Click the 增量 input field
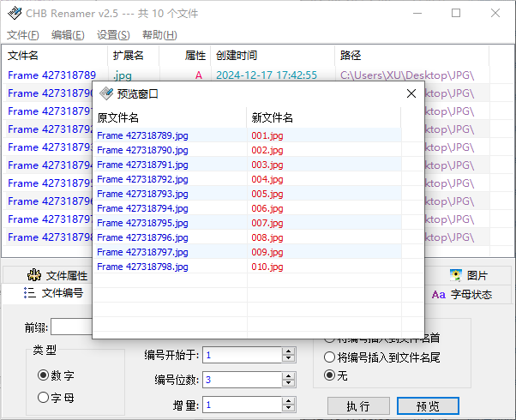516x420 pixels. pos(243,405)
